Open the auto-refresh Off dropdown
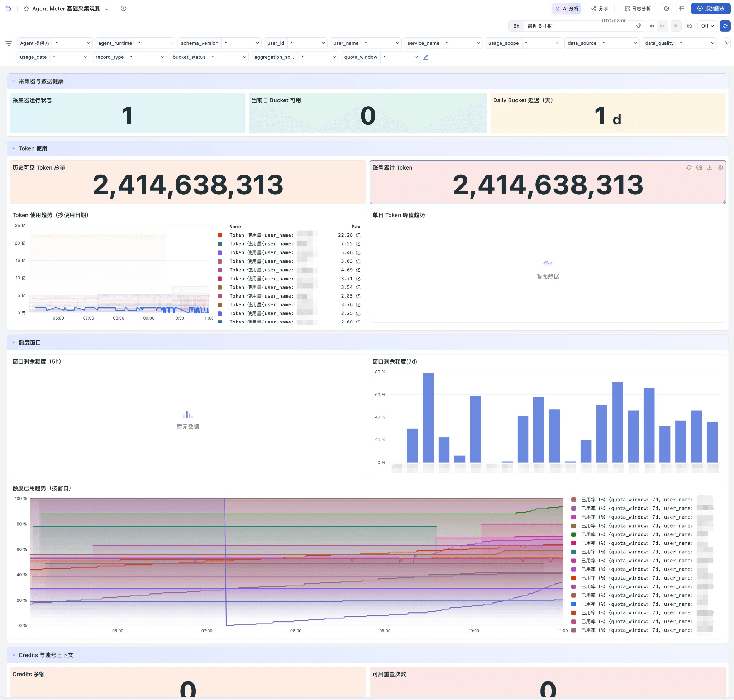734x700 pixels. pos(707,26)
